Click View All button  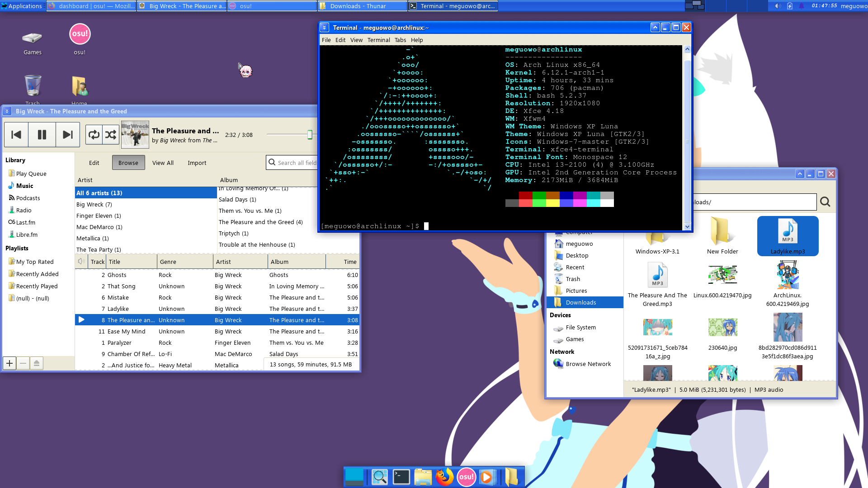click(x=163, y=163)
